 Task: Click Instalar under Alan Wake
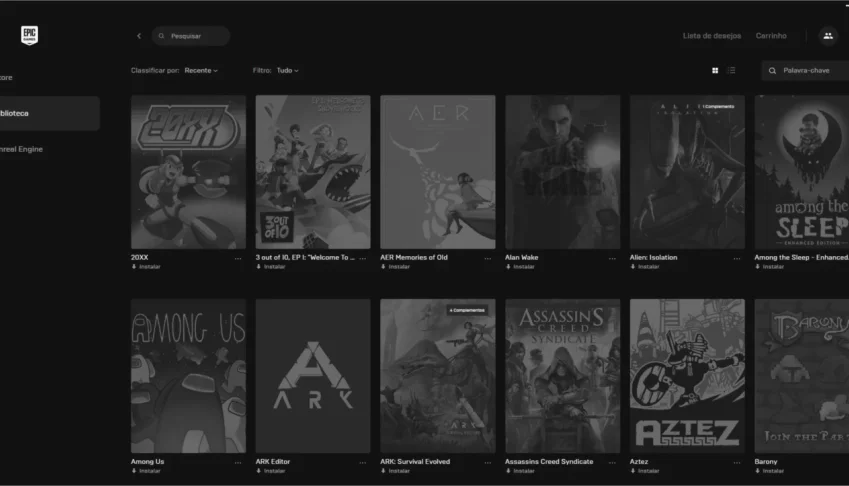pyautogui.click(x=520, y=267)
